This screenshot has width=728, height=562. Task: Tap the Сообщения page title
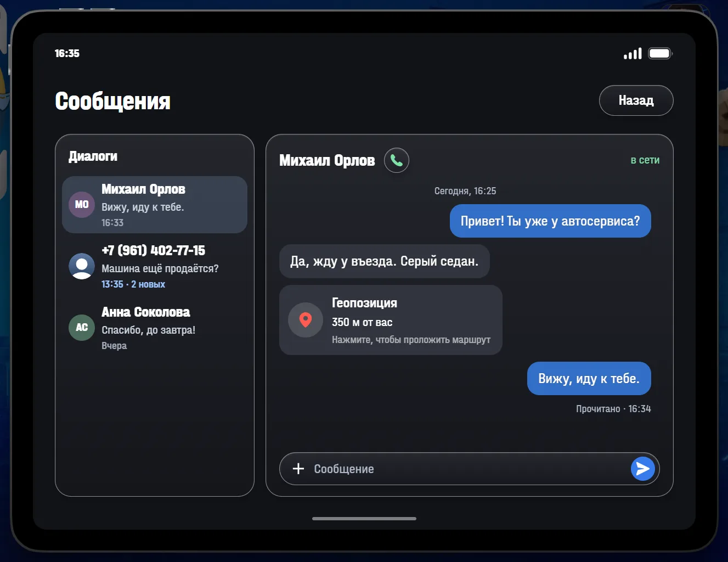tap(113, 101)
